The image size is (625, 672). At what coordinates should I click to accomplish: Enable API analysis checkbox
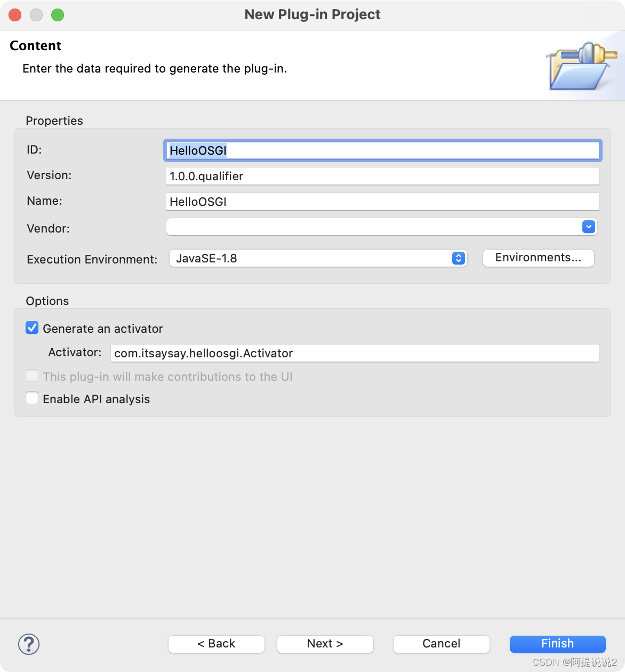pos(32,398)
